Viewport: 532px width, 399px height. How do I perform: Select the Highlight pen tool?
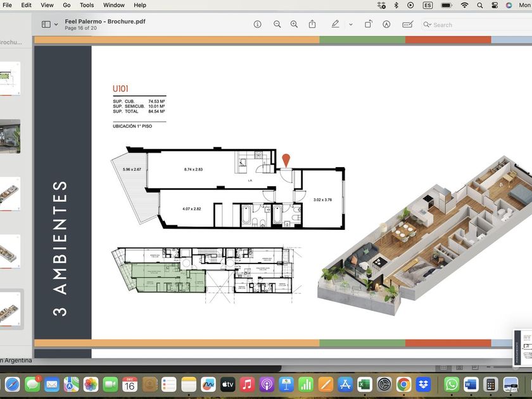click(x=335, y=24)
